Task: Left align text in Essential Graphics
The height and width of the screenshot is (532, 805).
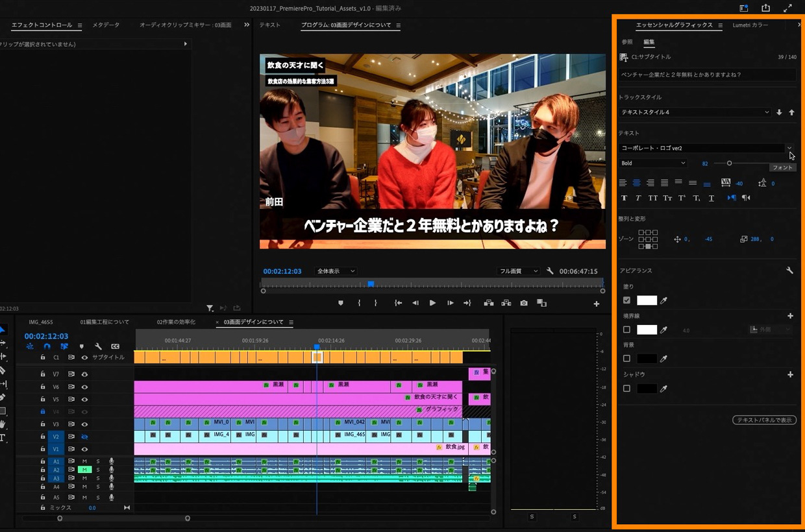Action: (x=624, y=183)
